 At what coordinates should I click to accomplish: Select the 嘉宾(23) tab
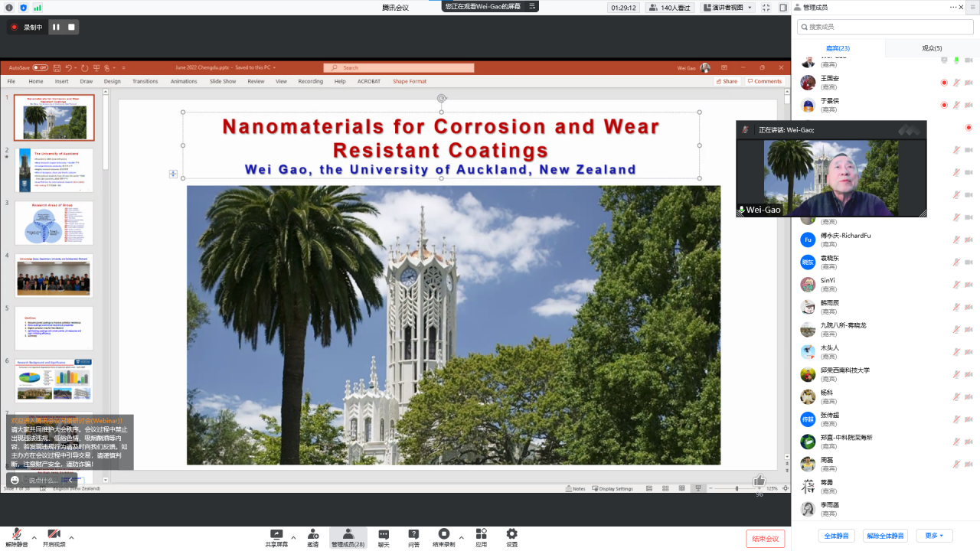point(838,48)
